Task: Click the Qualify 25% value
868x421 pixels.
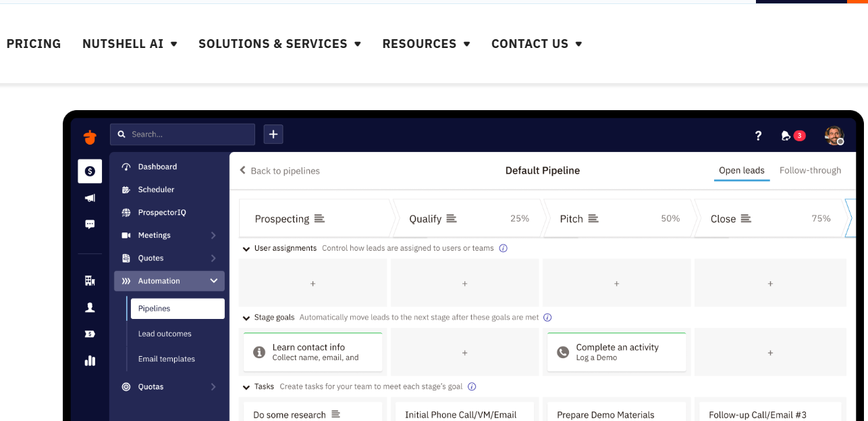Action: click(520, 218)
